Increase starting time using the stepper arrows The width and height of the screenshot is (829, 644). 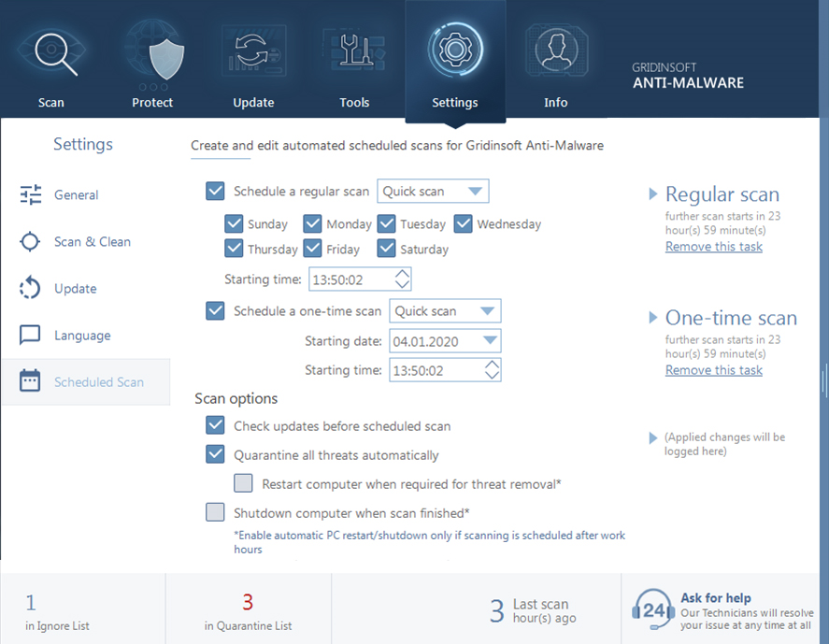(400, 274)
